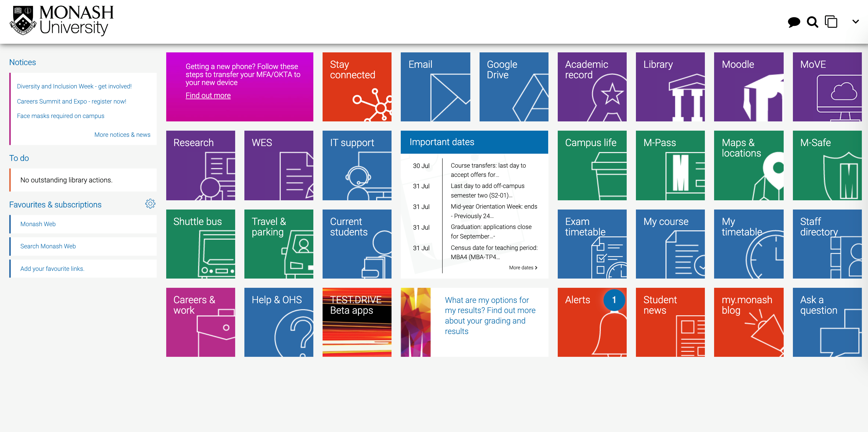
Task: Click the search magnifier icon in header
Action: tap(812, 22)
